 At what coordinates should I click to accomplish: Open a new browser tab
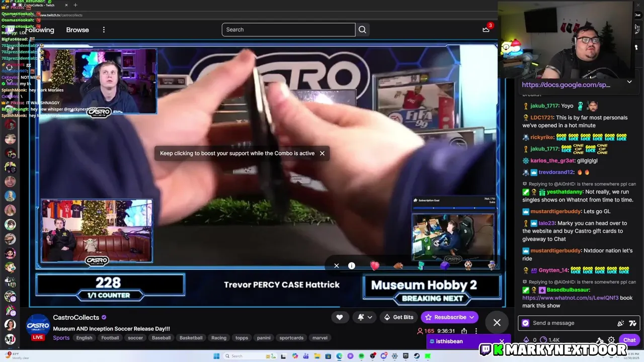tap(75, 5)
